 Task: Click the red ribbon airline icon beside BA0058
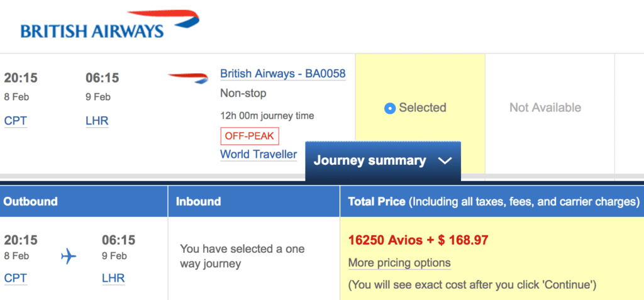187,78
